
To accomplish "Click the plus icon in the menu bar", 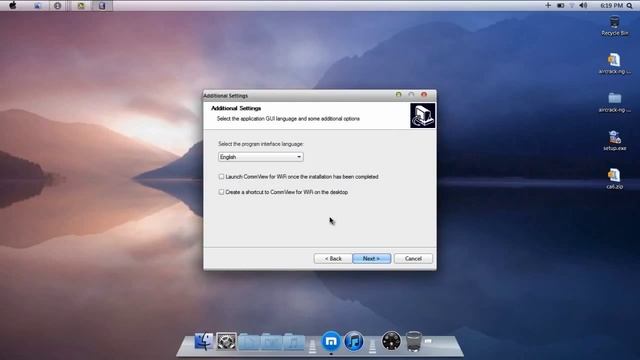I will tap(548, 5).
